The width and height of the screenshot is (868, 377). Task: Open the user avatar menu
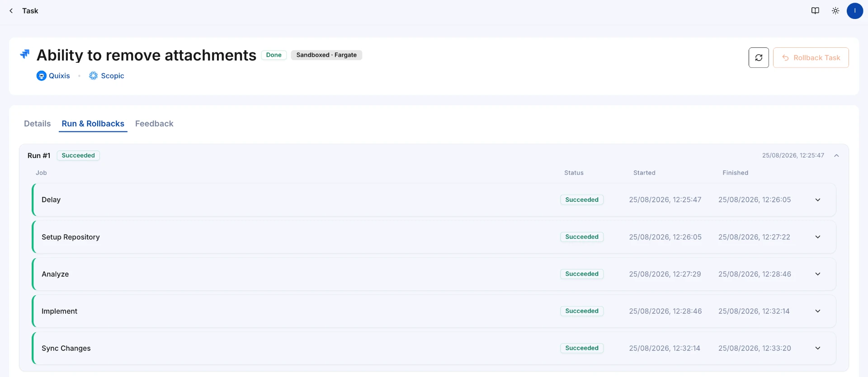855,11
